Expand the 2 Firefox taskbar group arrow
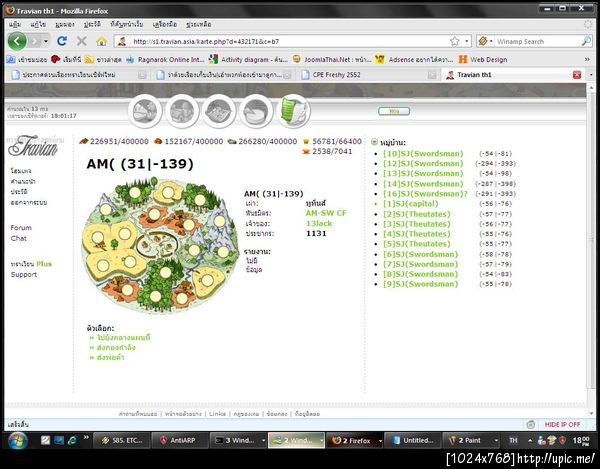 click(380, 441)
